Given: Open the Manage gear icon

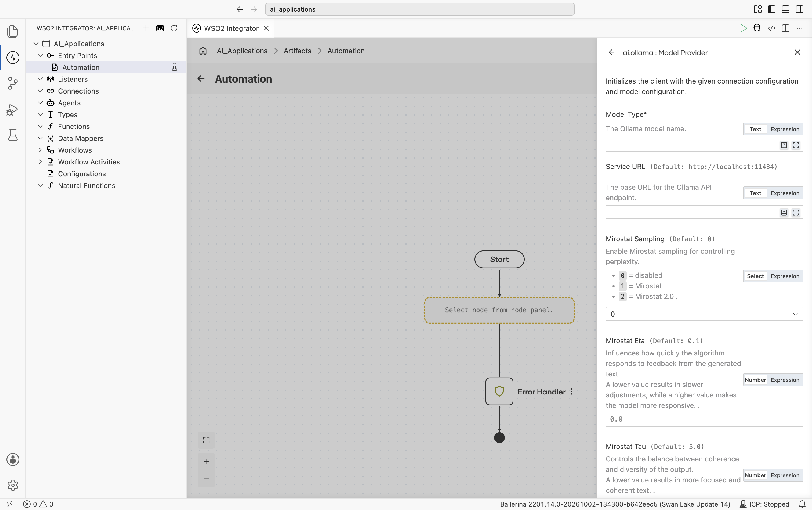Looking at the screenshot, I should coord(13,485).
